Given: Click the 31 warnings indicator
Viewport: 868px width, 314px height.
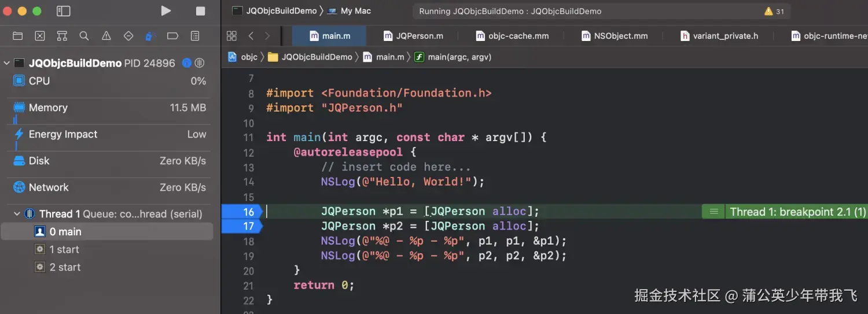Looking at the screenshot, I should pyautogui.click(x=774, y=11).
